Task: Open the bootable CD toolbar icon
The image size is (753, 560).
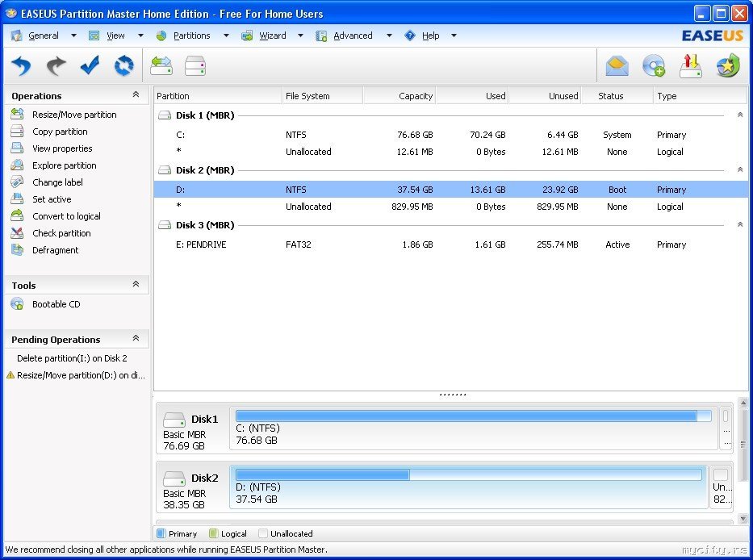Action: tap(653, 65)
